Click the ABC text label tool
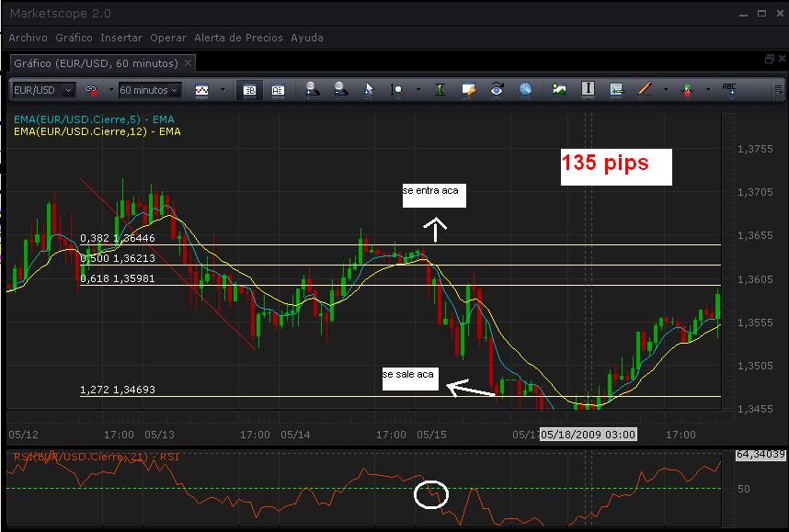 [x=730, y=90]
